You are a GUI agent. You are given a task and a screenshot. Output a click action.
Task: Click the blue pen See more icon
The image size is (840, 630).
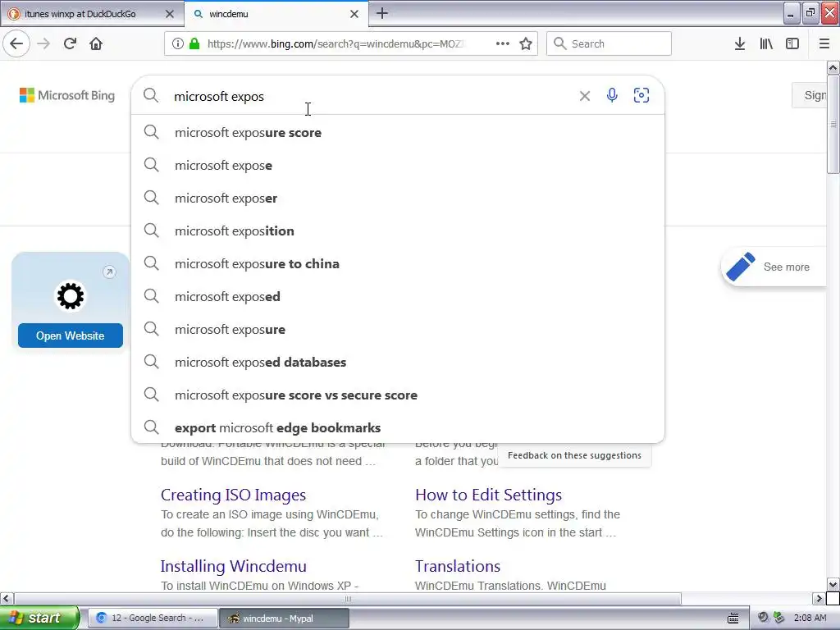pos(741,267)
